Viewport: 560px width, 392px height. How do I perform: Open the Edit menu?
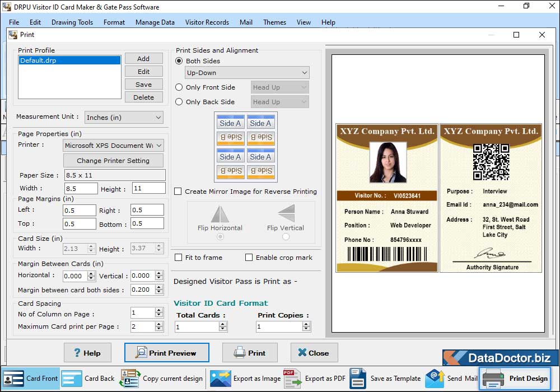pyautogui.click(x=35, y=22)
